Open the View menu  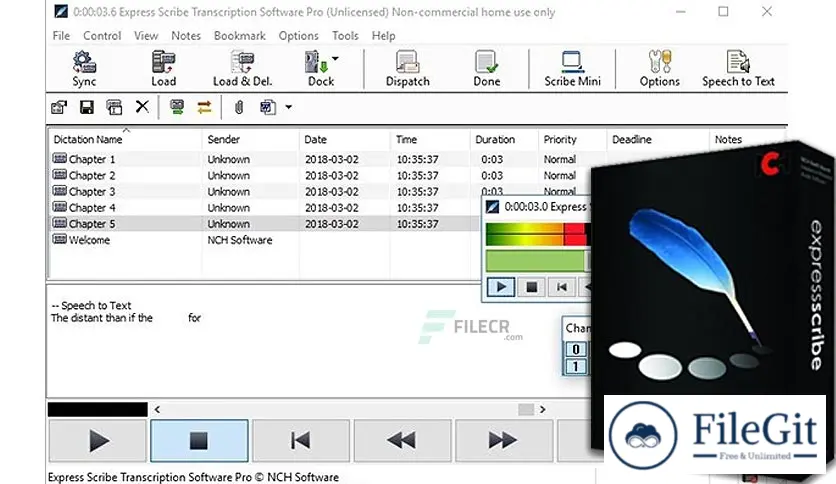[146, 36]
